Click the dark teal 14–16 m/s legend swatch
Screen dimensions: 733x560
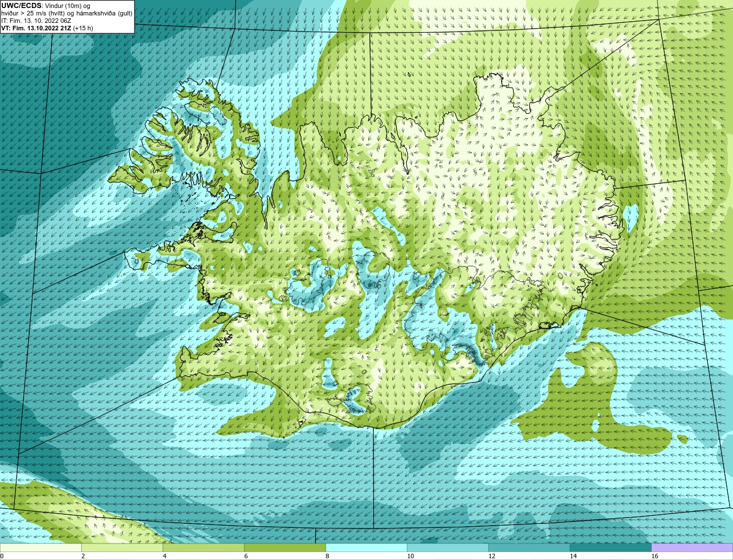610,548
